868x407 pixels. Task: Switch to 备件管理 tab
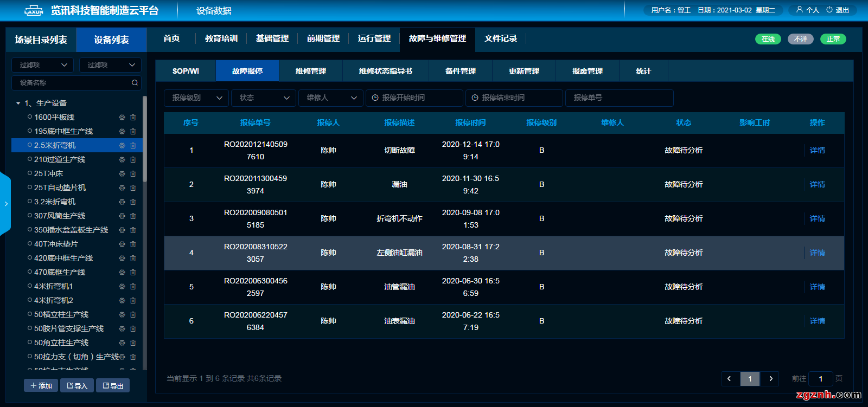pyautogui.click(x=461, y=71)
